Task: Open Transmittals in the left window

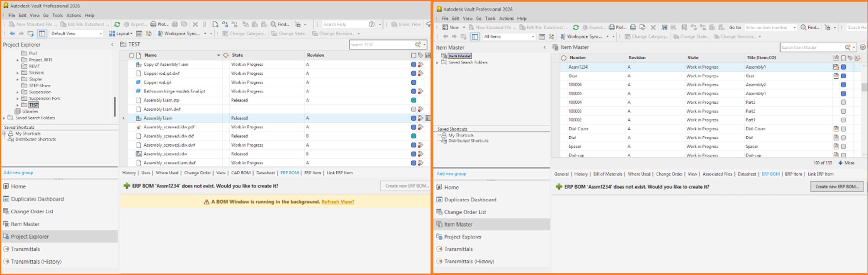Action: click(25, 249)
